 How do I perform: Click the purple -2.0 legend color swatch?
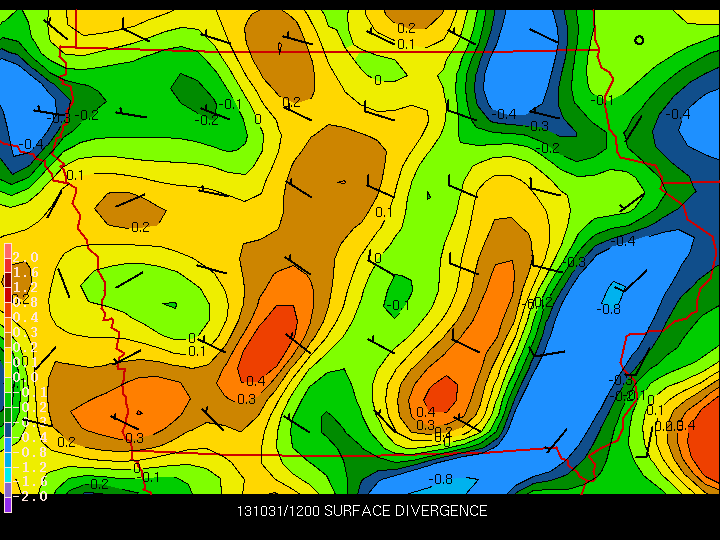click(x=8, y=504)
